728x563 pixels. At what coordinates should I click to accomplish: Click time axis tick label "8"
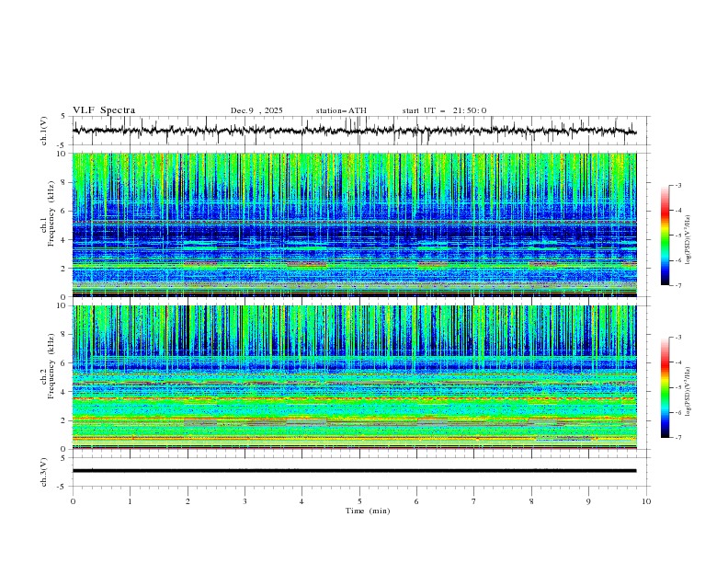tap(531, 501)
